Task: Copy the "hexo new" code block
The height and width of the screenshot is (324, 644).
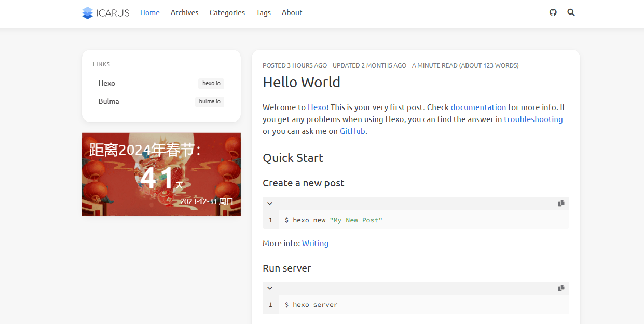Action: (x=561, y=204)
